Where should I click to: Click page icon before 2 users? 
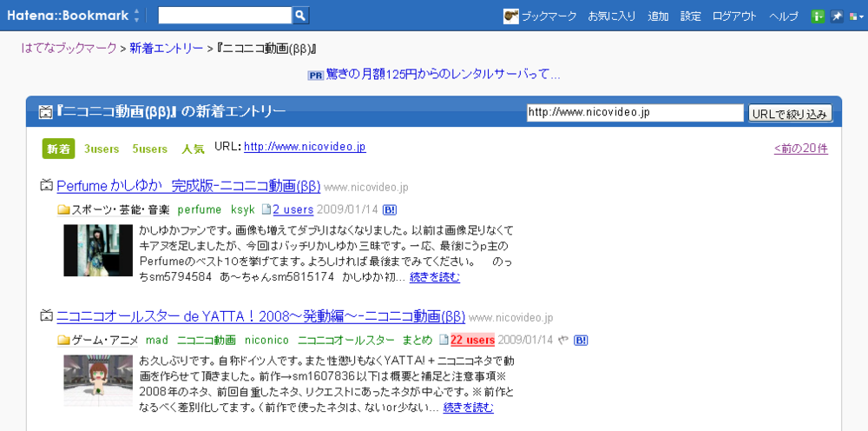(x=266, y=210)
